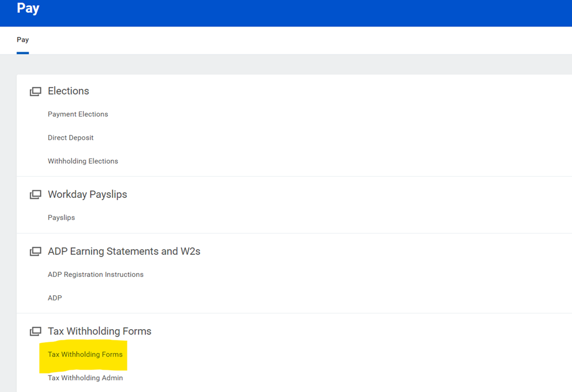Open Payment Elections
572x392 pixels.
tap(78, 114)
